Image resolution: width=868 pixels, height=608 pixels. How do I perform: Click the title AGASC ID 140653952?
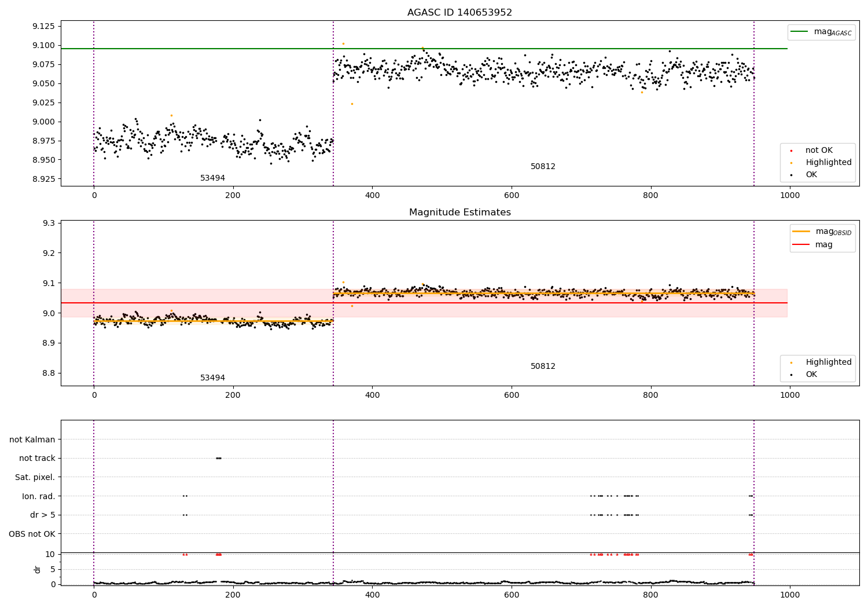[x=459, y=12]
